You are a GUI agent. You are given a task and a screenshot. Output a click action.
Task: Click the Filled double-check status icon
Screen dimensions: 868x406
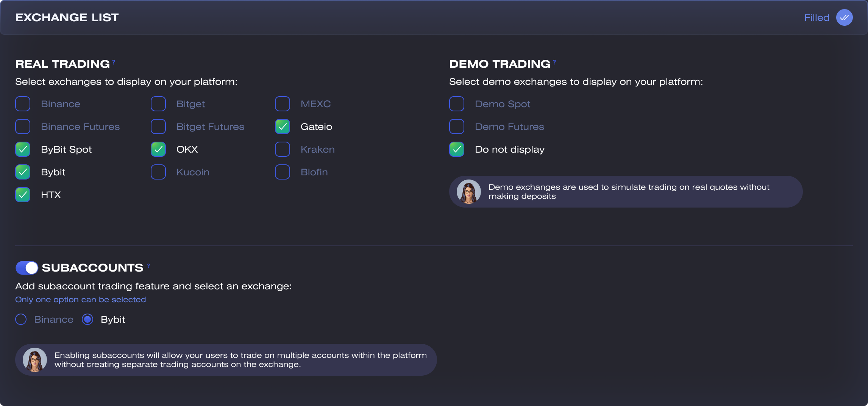[x=844, y=17]
